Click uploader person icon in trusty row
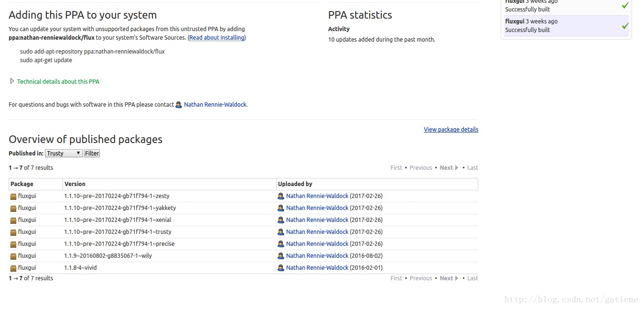 (x=281, y=232)
